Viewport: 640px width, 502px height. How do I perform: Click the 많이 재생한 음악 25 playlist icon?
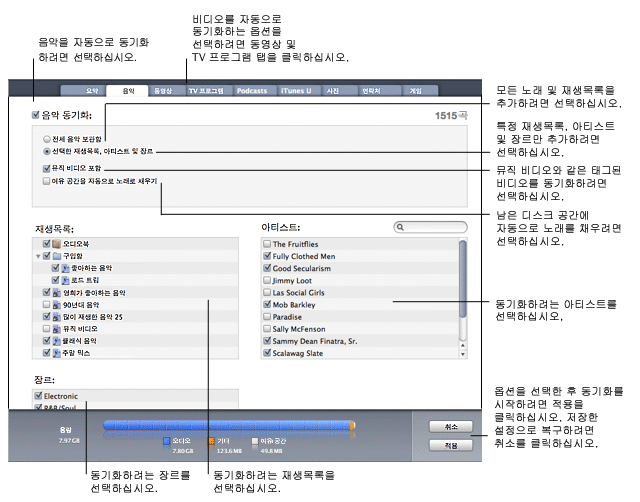point(57,317)
